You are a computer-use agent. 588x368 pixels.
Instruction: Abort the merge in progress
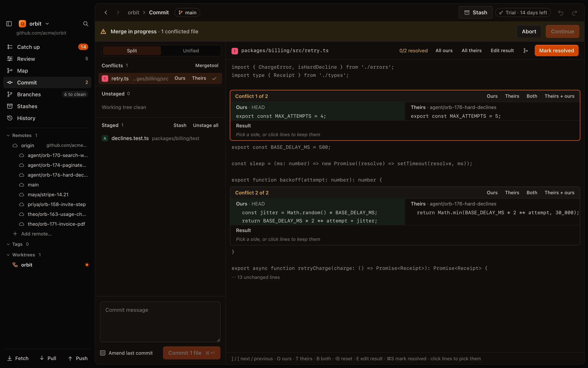(x=529, y=31)
